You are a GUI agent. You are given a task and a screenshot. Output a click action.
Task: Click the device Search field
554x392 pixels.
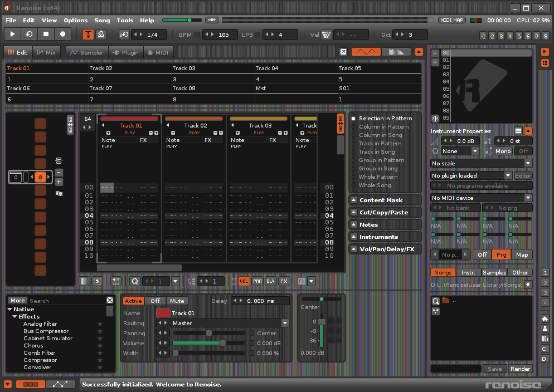pos(67,301)
